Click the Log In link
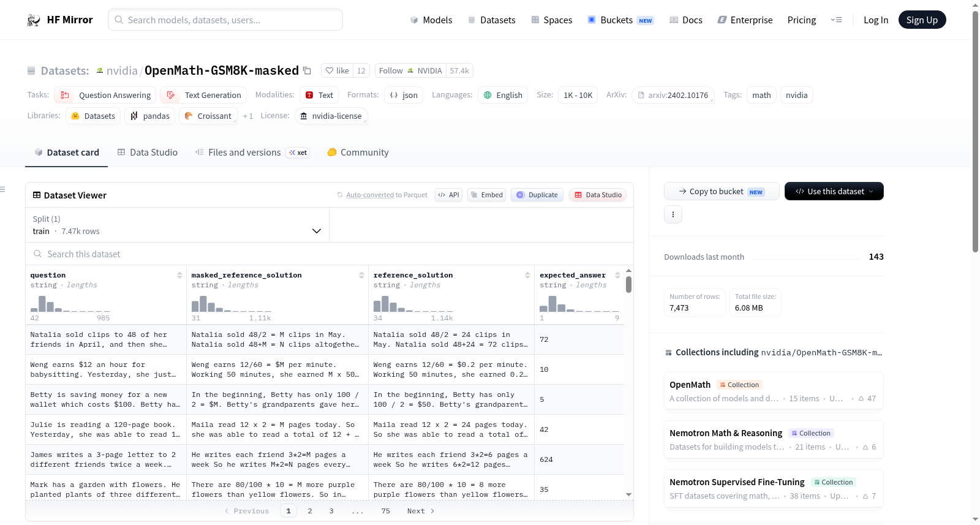Screen dimensions: 980x525 [x=876, y=20]
